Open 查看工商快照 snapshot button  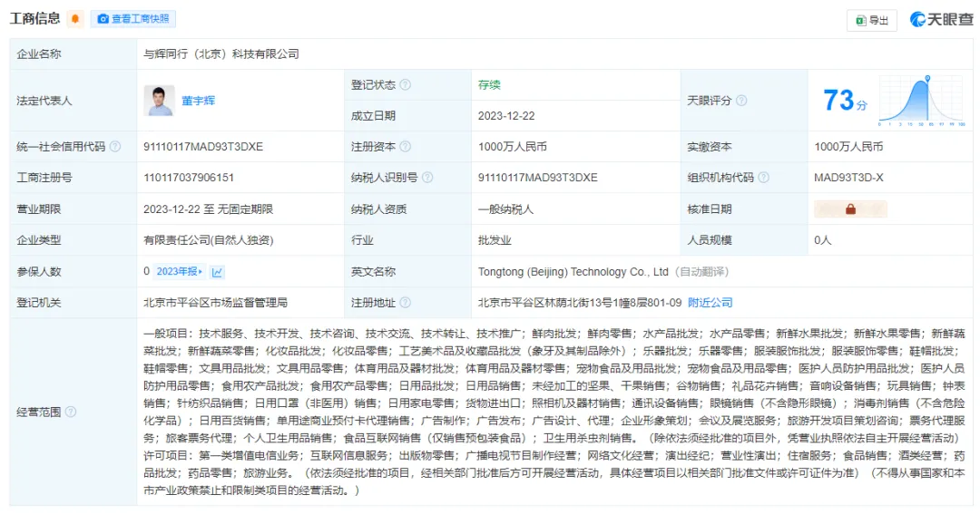133,19
